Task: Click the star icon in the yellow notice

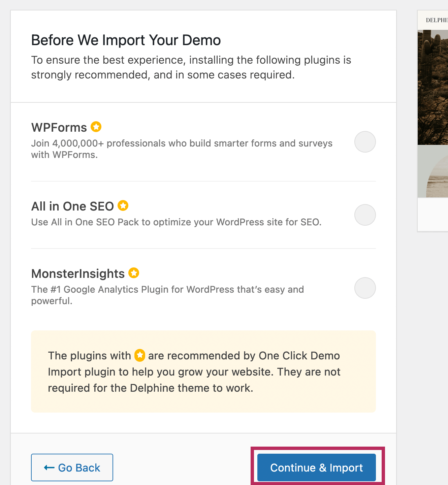Action: point(140,355)
